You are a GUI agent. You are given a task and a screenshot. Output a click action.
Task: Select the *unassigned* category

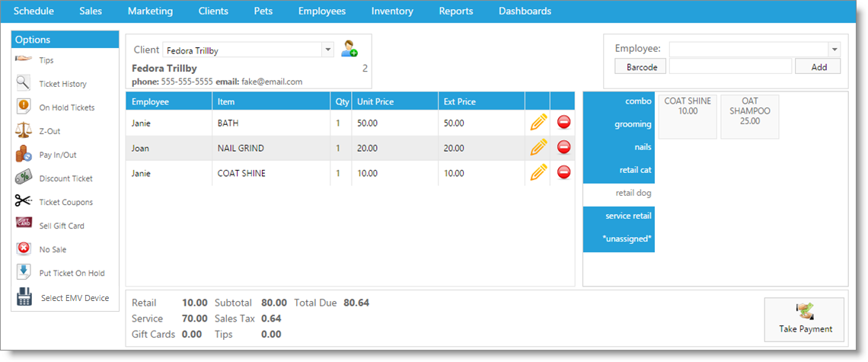tap(619, 239)
